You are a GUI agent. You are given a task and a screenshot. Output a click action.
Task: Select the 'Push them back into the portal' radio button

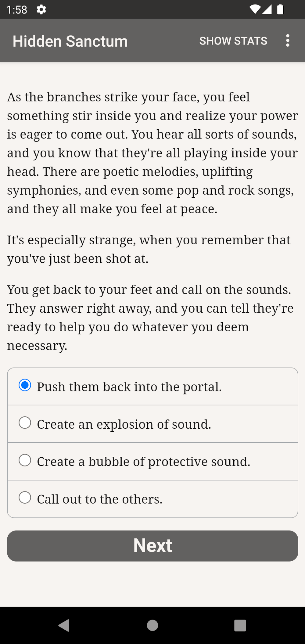pos(25,385)
